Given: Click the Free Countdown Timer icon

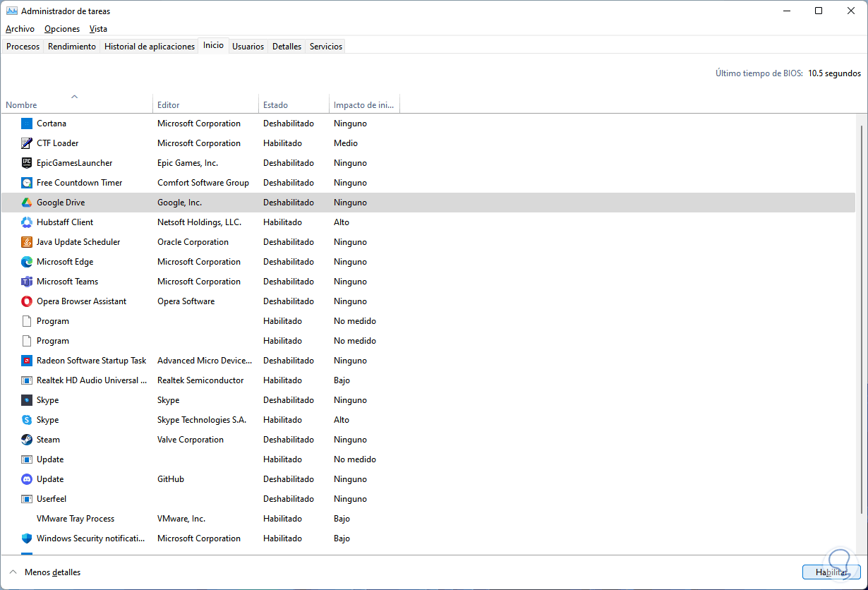Looking at the screenshot, I should pos(27,183).
